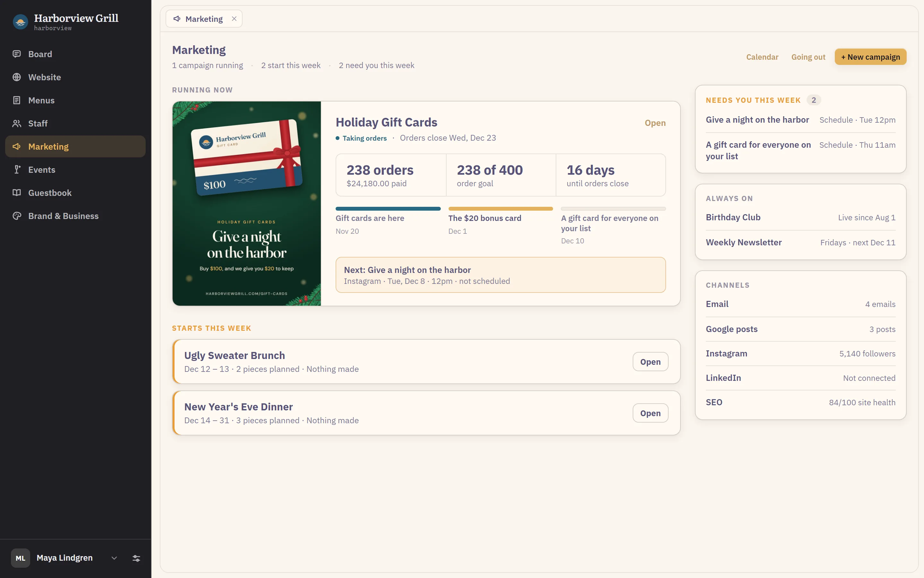Open the Website globe icon
This screenshot has height=578, width=924.
pos(17,77)
